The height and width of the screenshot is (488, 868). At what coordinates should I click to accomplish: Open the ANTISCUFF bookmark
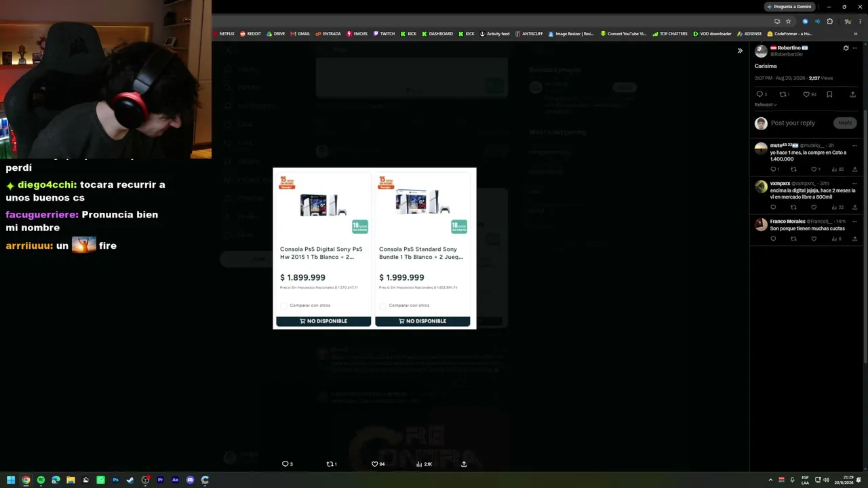pos(529,34)
